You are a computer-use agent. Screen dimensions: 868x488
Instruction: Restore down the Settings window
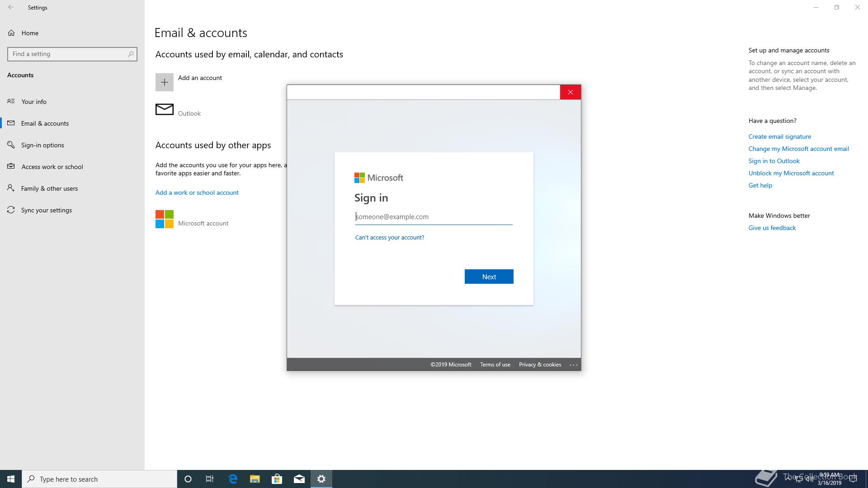click(837, 7)
